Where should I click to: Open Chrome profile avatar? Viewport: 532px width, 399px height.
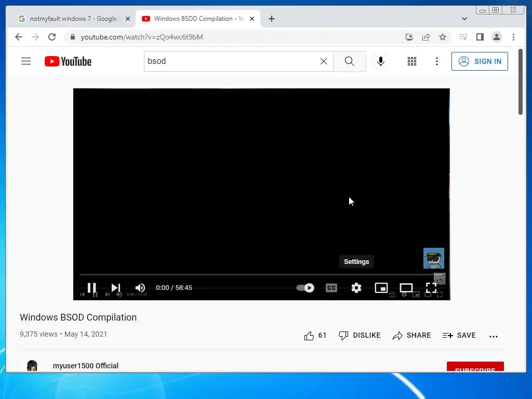(x=496, y=37)
